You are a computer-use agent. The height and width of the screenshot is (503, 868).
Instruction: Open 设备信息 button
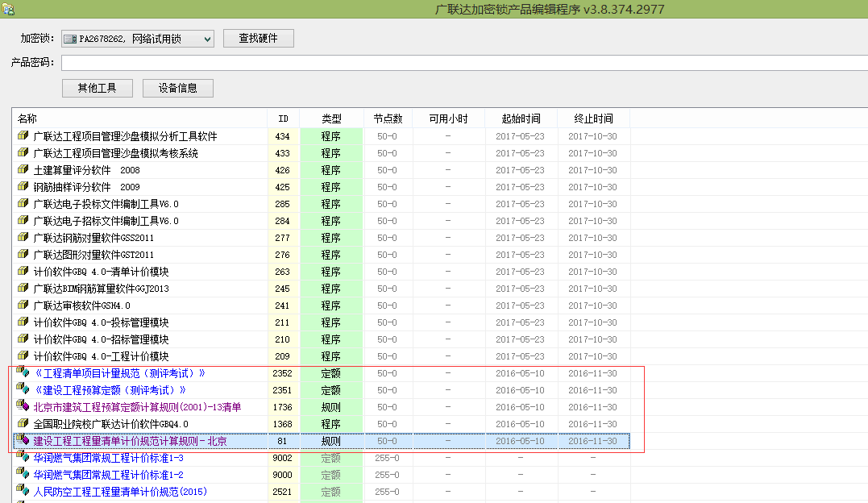pos(177,88)
